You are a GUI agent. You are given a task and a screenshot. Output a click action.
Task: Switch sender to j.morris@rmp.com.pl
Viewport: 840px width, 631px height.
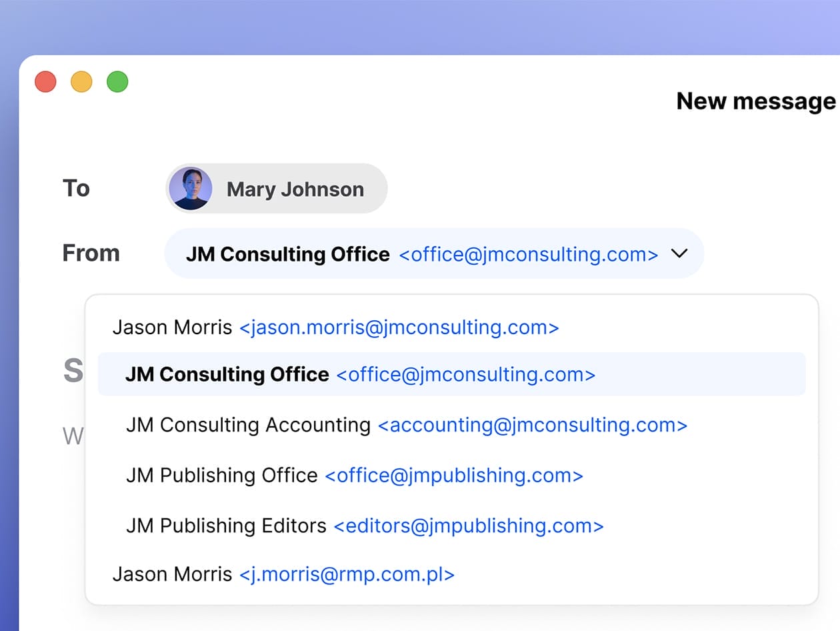click(283, 574)
